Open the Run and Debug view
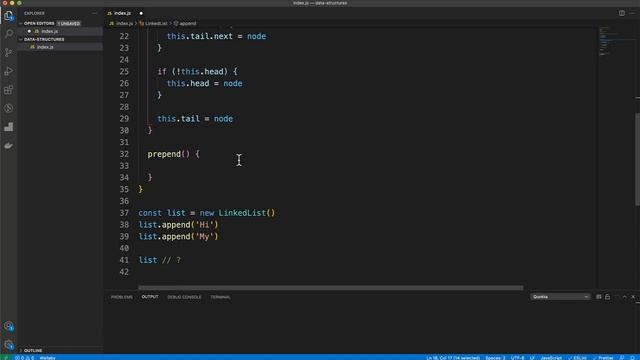This screenshot has width=640, height=360. coord(9,71)
